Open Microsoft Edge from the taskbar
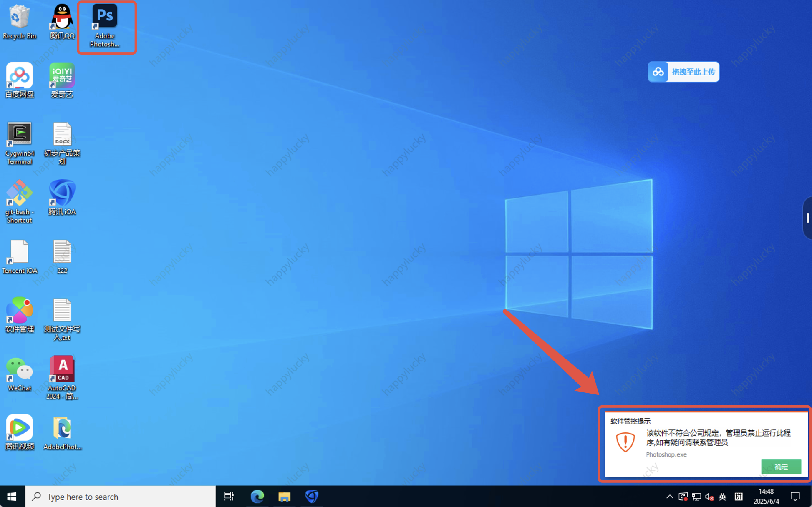The image size is (812, 507). pyautogui.click(x=257, y=497)
